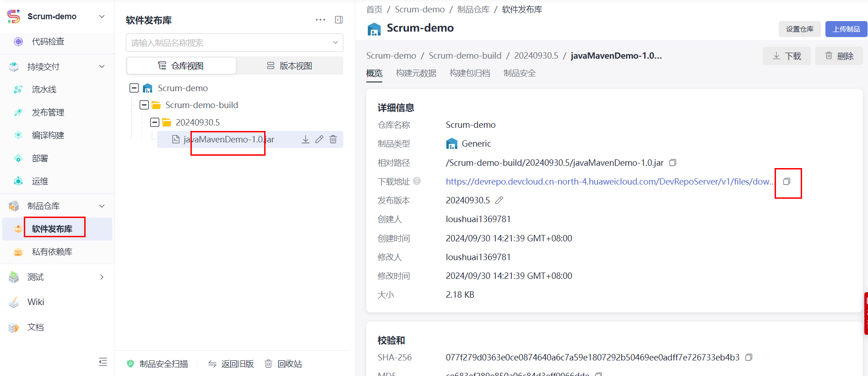Screen dimensions: 868x376
Task: Open the artifact name search dropdown arrow
Action: [x=335, y=43]
